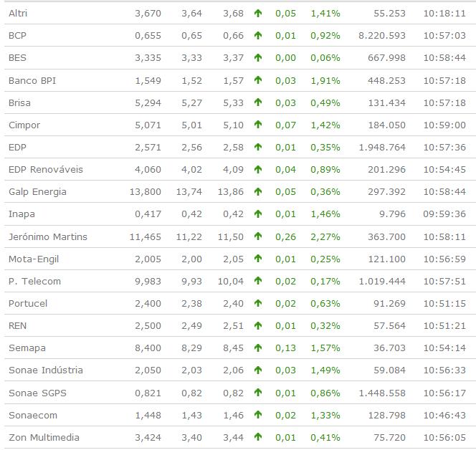Click Altri percent change 1,41%
The width and height of the screenshot is (476, 450).
tap(325, 14)
